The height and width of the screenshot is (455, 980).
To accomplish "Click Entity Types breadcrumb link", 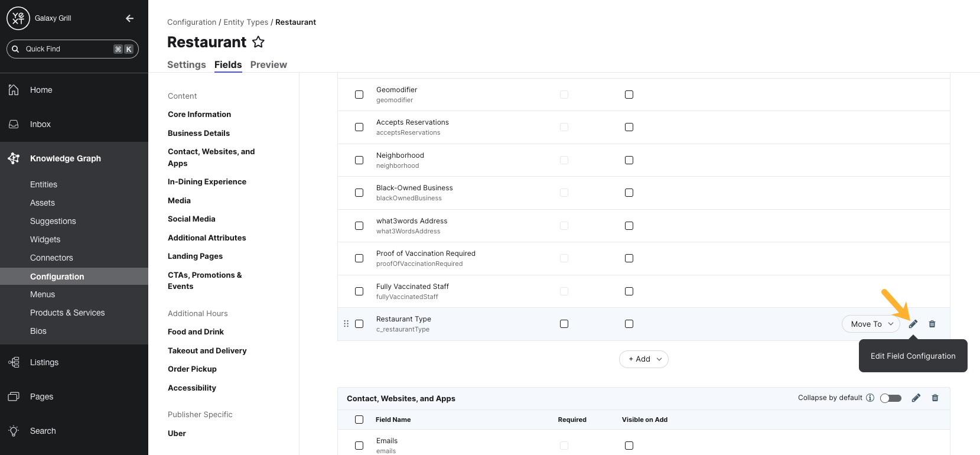I will [246, 22].
